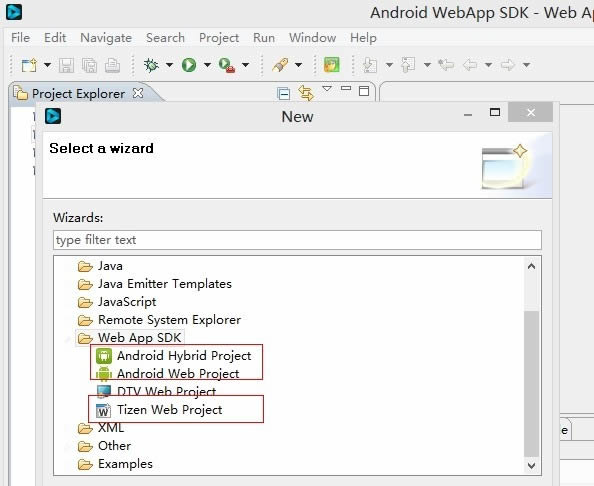Viewport: 594px width, 486px height.
Task: Click the Last Edit Location icon
Action: [446, 65]
